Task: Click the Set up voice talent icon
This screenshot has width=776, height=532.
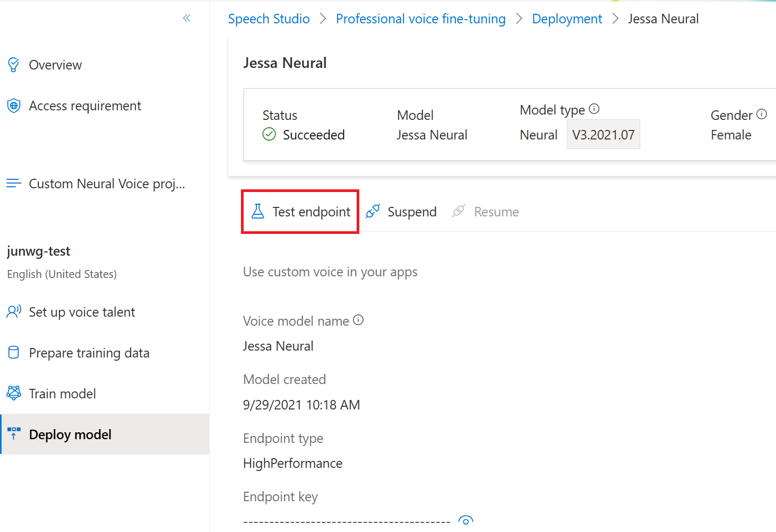Action: [14, 311]
